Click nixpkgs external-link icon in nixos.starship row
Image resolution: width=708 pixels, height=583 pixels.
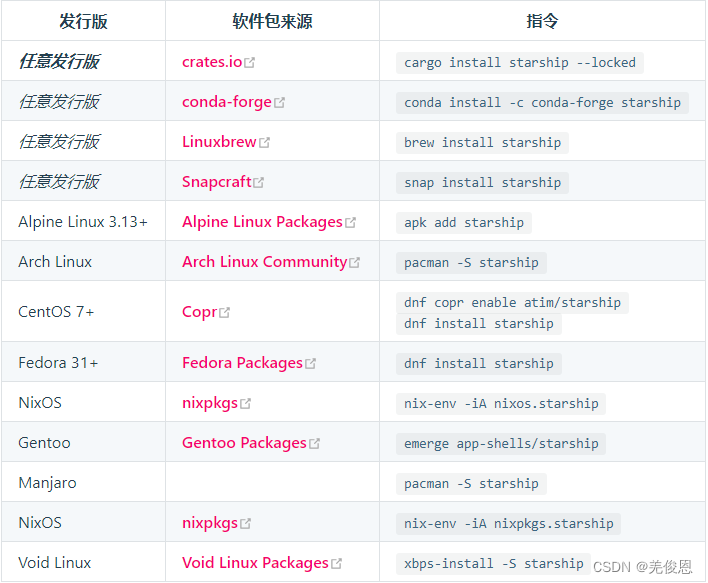245,403
